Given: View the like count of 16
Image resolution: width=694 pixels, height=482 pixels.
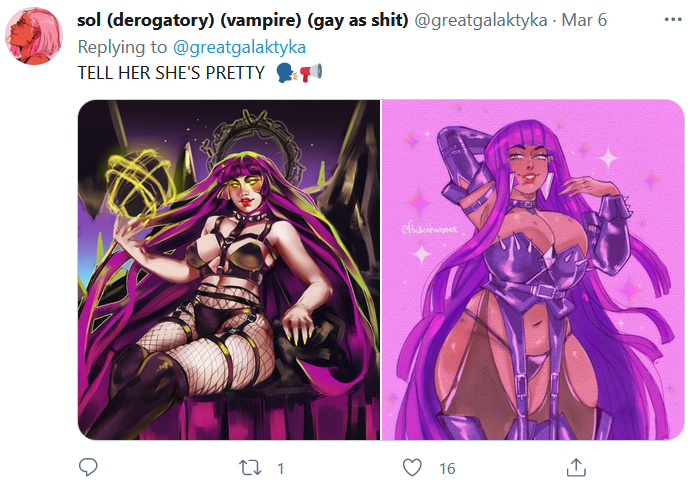Looking at the screenshot, I should 447,468.
